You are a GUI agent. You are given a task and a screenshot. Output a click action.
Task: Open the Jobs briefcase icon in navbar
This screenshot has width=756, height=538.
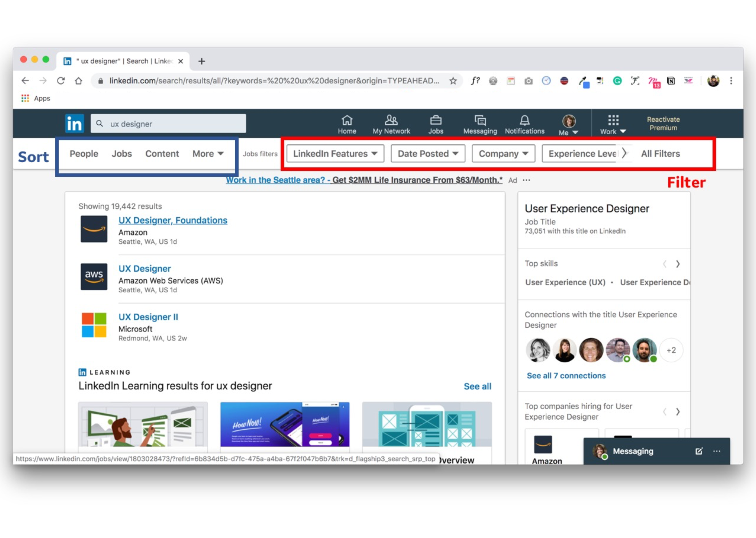tap(435, 124)
